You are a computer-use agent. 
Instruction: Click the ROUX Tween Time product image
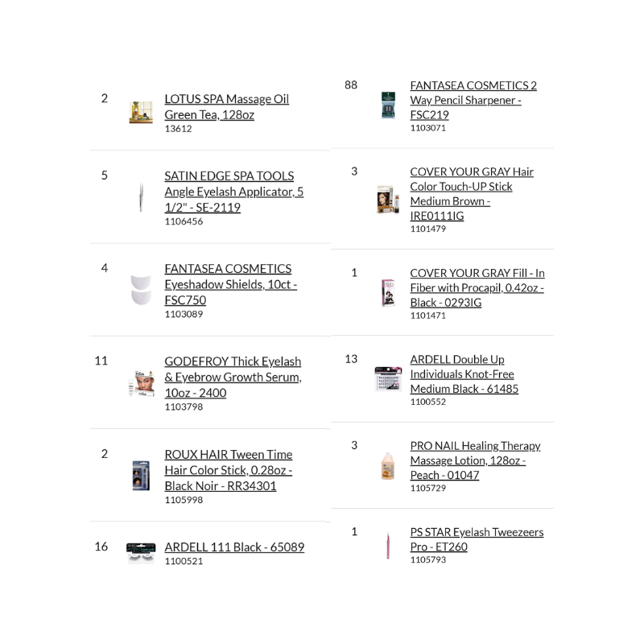click(141, 476)
